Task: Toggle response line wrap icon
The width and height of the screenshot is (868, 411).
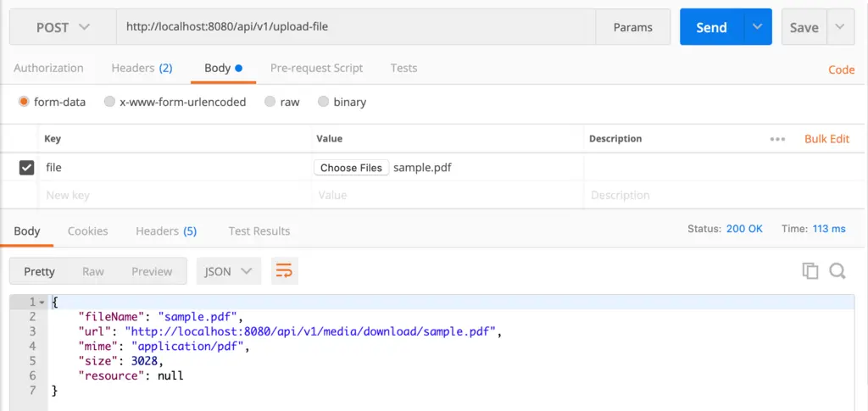Action: 285,271
